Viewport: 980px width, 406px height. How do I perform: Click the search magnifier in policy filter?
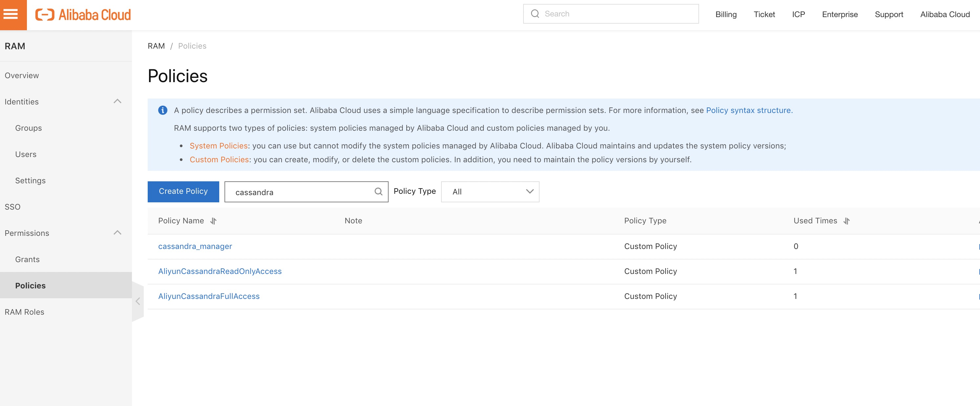(378, 192)
